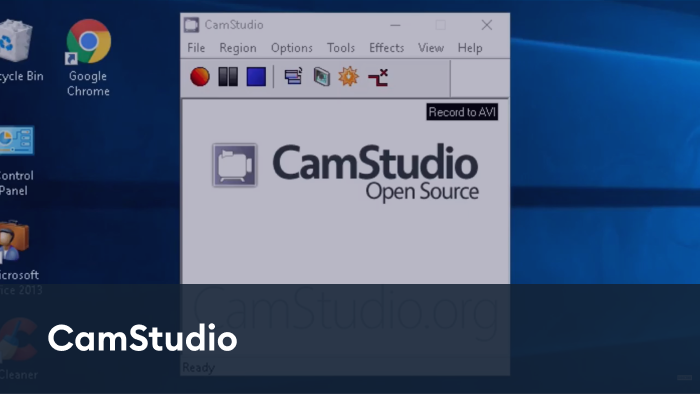Viewport: 700px width, 394px height.
Task: Stop recording with the blue square button
Action: (x=256, y=77)
